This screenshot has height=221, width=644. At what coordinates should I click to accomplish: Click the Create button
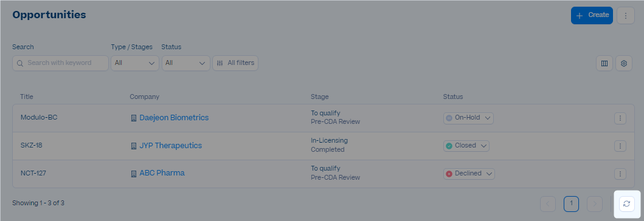point(592,16)
